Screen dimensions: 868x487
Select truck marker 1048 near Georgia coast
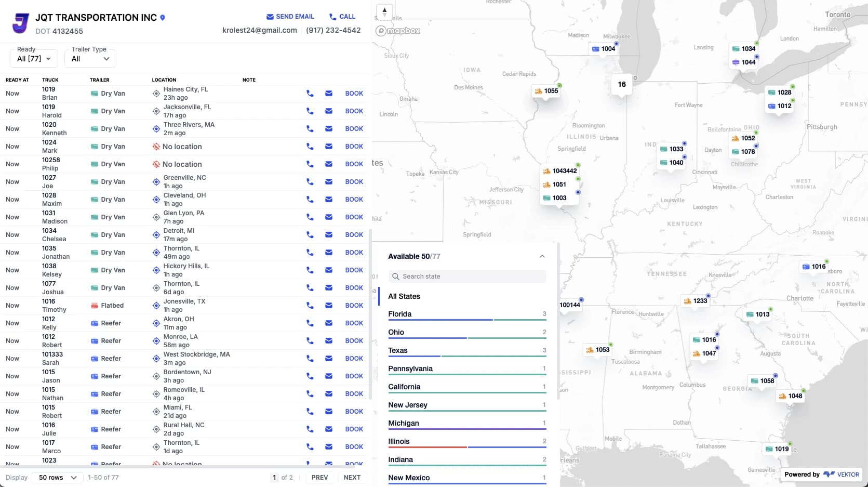click(791, 396)
